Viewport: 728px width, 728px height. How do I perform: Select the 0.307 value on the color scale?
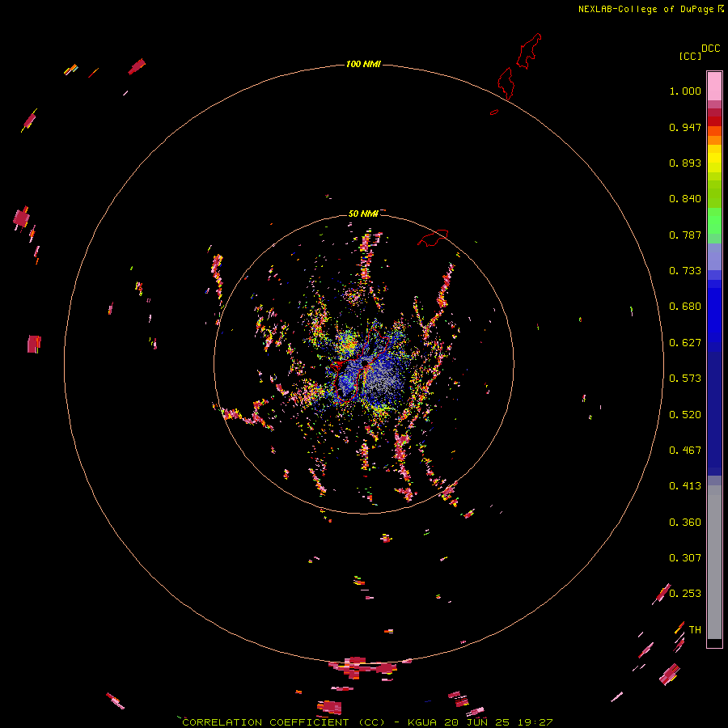[x=685, y=558]
